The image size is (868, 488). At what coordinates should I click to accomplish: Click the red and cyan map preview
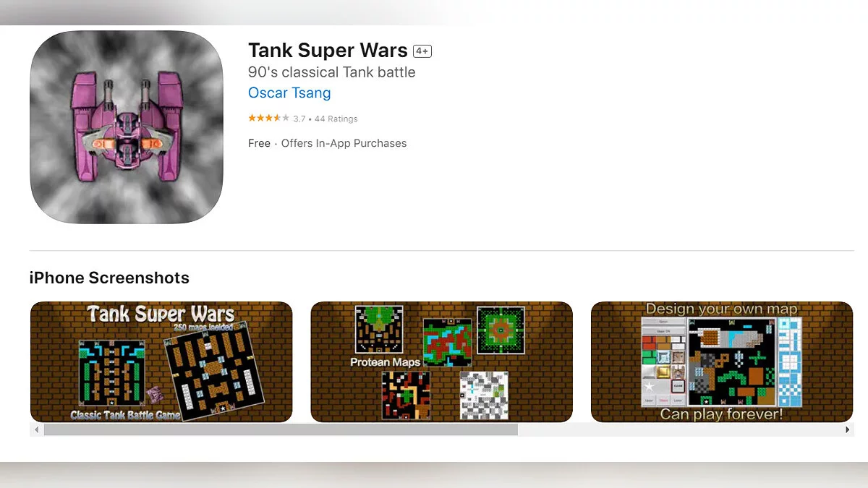447,341
